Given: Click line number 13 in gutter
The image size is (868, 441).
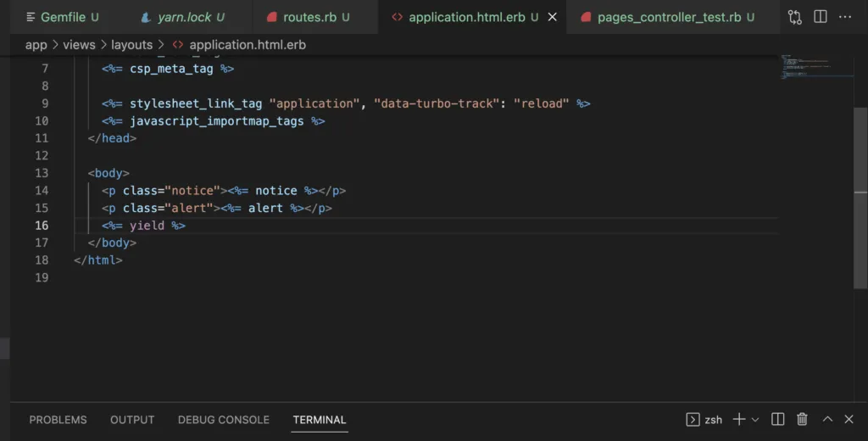Looking at the screenshot, I should tap(42, 173).
